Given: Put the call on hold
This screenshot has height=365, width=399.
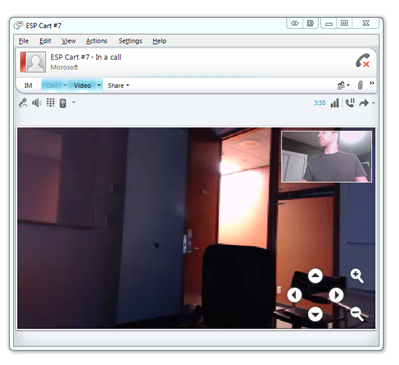Looking at the screenshot, I should point(350,103).
